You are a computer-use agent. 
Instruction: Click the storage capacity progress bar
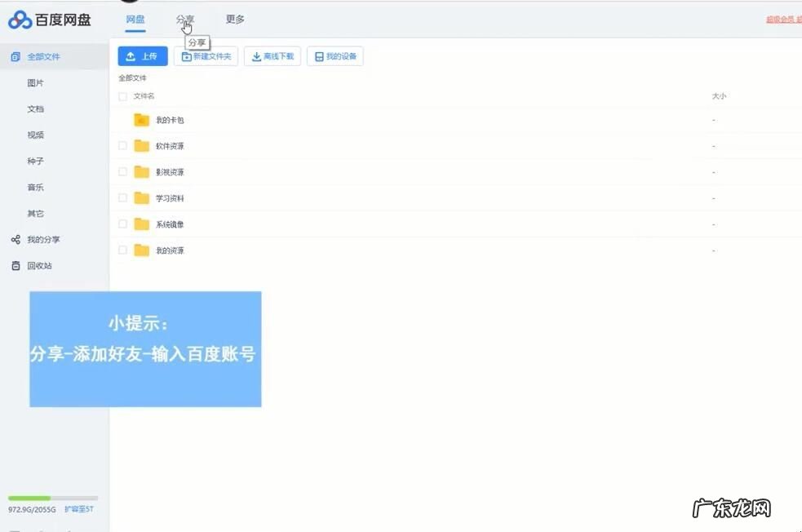point(51,497)
